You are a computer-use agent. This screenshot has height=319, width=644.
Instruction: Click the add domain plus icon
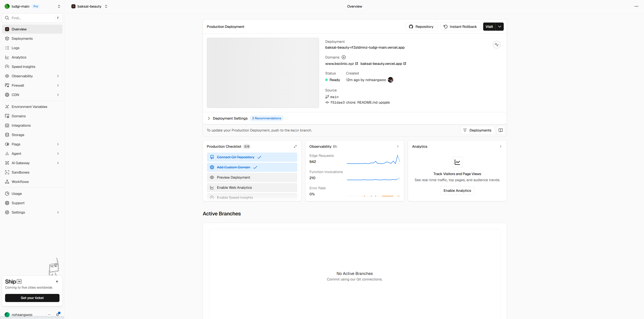pos(344,57)
